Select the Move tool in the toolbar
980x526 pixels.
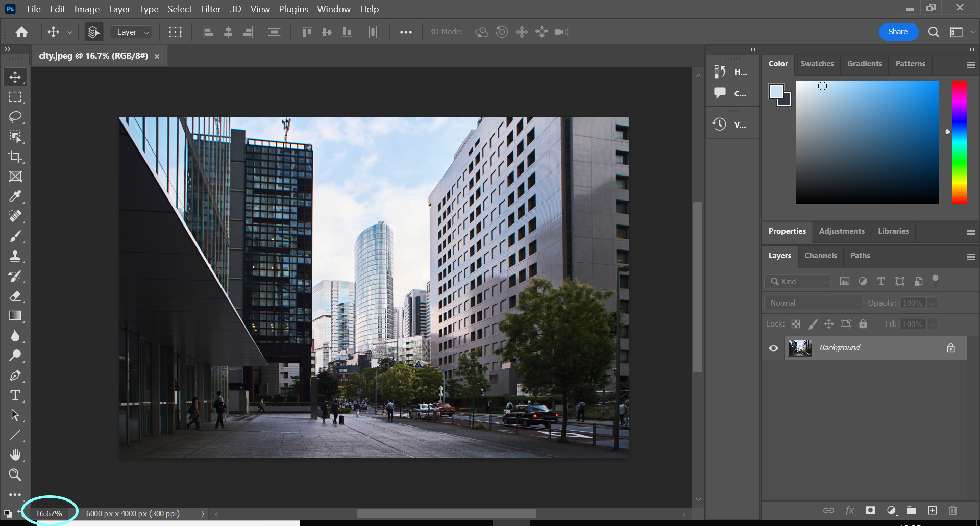(x=15, y=77)
